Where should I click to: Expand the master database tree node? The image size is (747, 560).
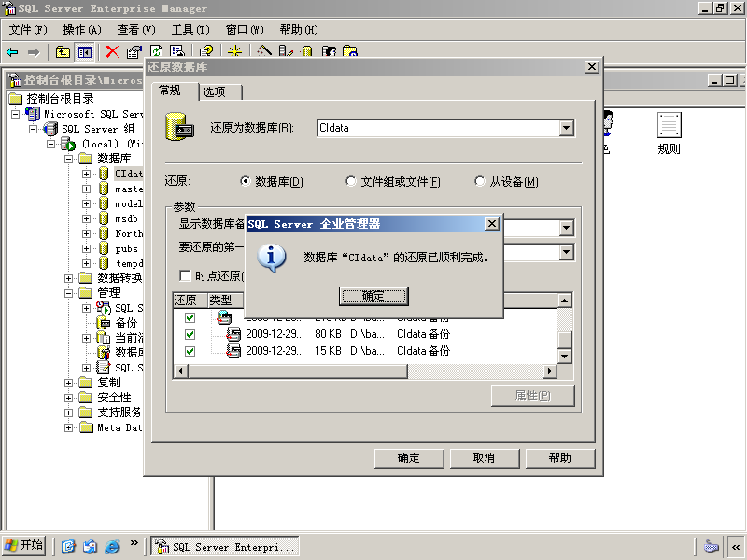(x=86, y=189)
